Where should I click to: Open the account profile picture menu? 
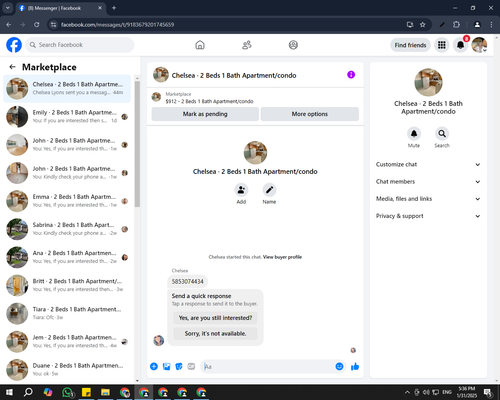point(479,45)
